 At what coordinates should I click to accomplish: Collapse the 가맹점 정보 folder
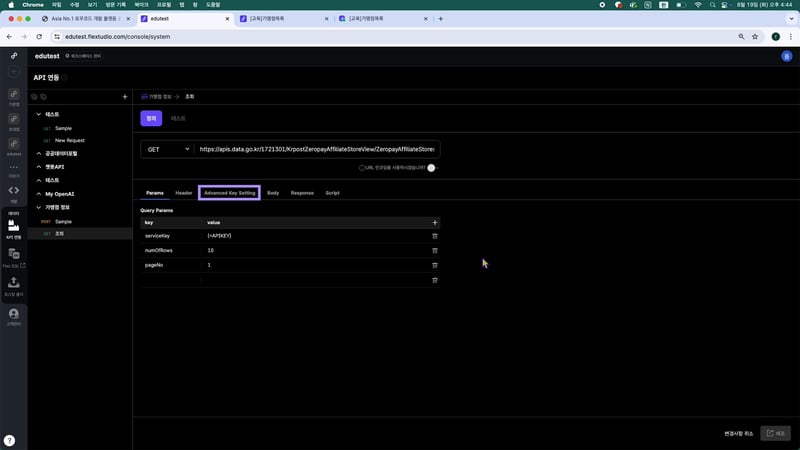point(38,207)
